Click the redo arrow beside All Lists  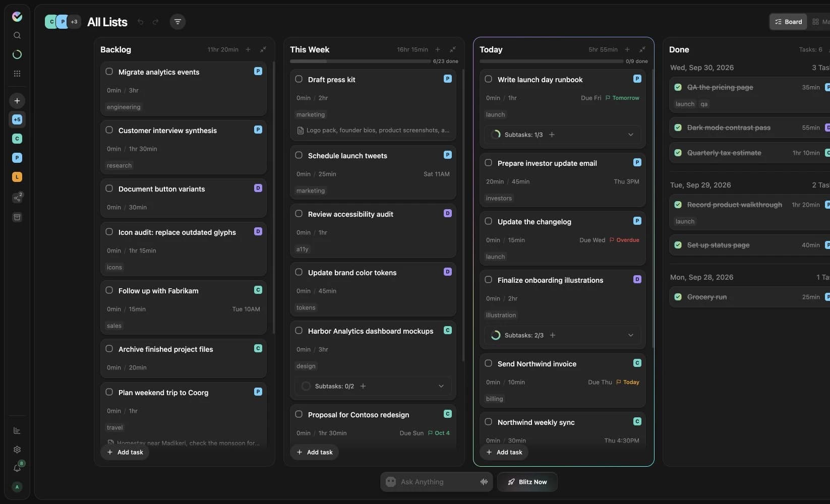pyautogui.click(x=155, y=22)
